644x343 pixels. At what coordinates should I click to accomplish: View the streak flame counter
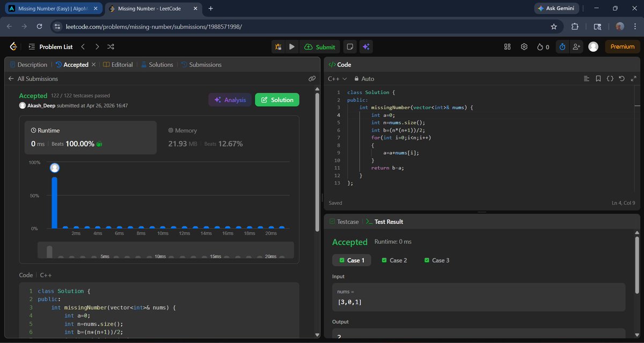tap(543, 47)
